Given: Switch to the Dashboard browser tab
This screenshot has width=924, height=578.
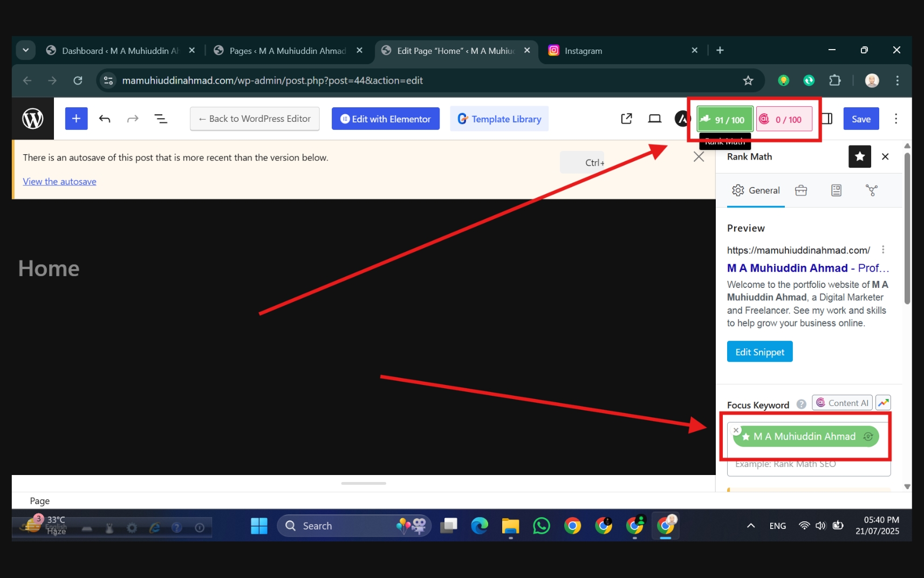Looking at the screenshot, I should [x=120, y=51].
